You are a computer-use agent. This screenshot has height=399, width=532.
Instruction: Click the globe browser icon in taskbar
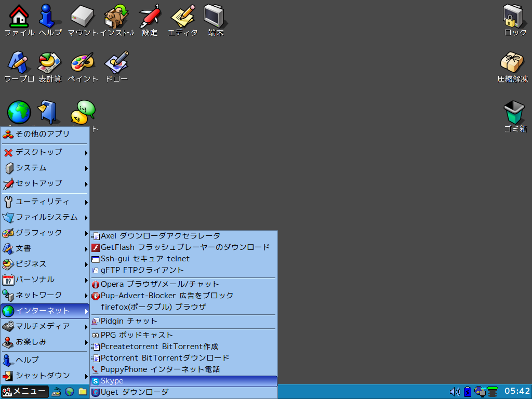point(69,392)
